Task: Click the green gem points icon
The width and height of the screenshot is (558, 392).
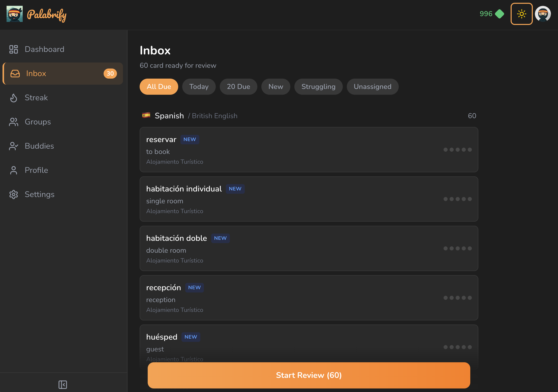Action: point(500,14)
